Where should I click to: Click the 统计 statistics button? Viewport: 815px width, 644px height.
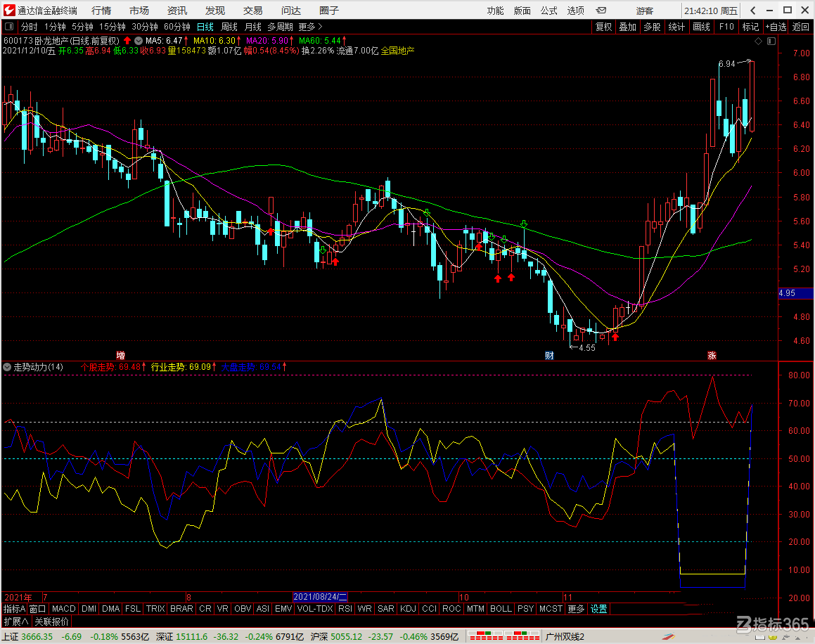point(676,27)
